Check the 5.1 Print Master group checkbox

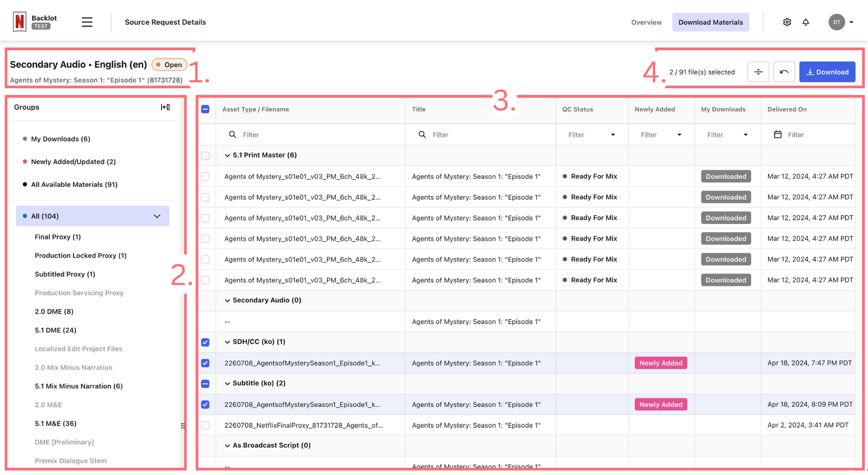coord(205,156)
